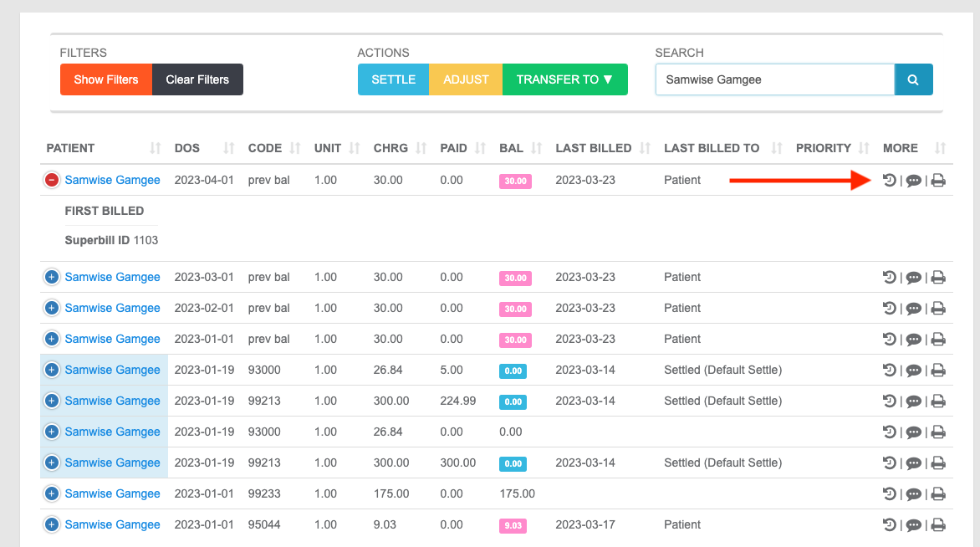Click the Show Filters button
980x547 pixels.
(105, 79)
